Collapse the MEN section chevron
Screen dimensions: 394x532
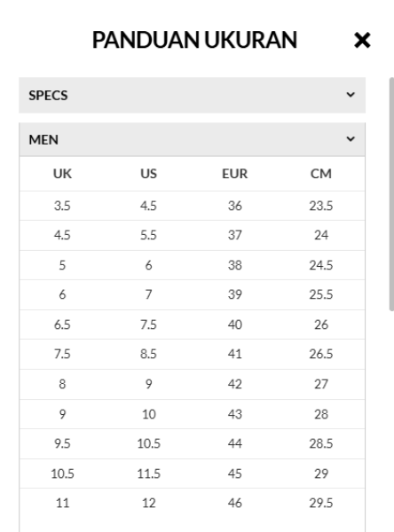(x=351, y=139)
